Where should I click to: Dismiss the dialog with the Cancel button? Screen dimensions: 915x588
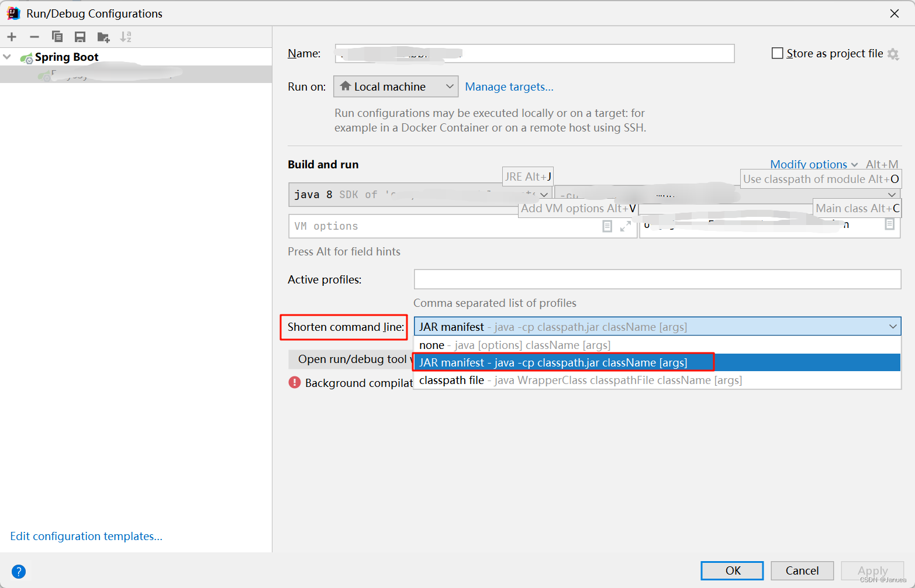(802, 570)
